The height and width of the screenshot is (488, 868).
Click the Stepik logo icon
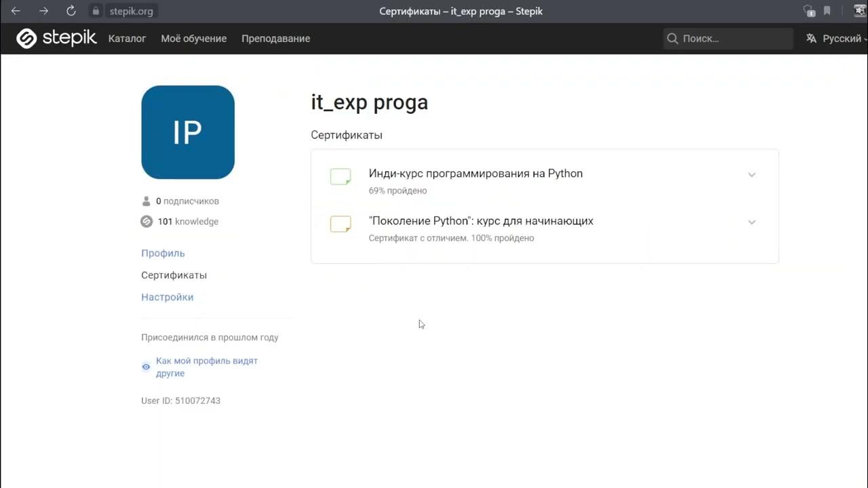coord(26,39)
